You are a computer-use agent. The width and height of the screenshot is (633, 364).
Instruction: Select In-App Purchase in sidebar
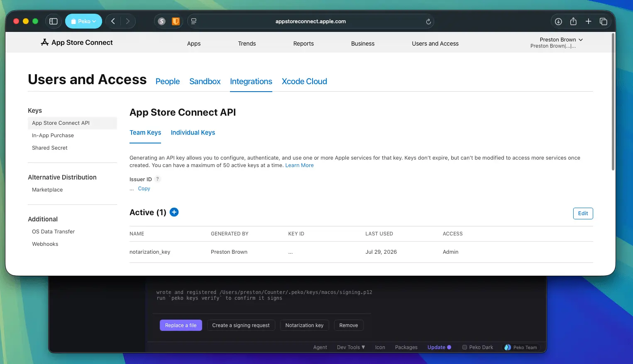[53, 136]
